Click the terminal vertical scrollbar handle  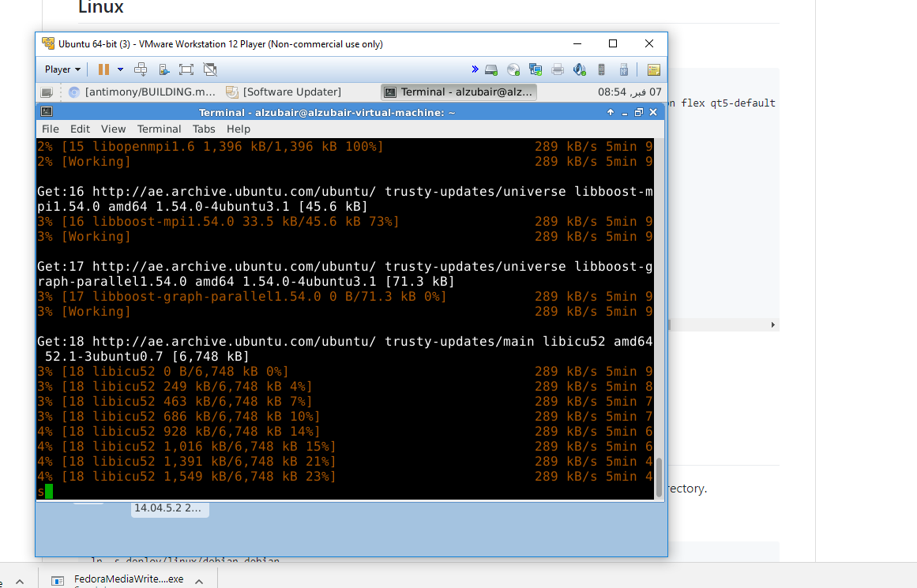coord(659,478)
